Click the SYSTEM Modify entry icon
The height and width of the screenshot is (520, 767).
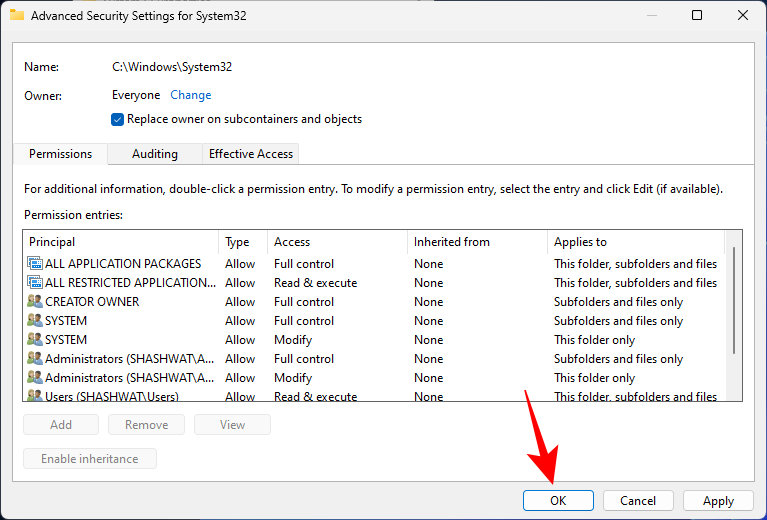pos(35,340)
